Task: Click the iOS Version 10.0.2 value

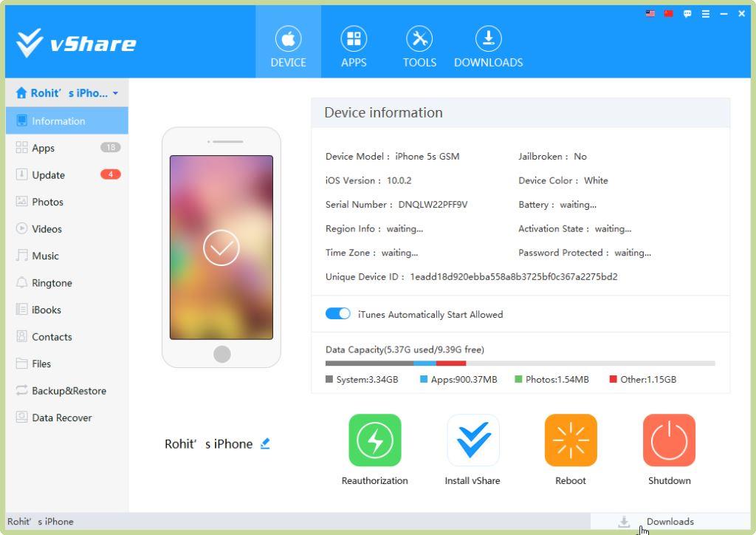Action: 399,180
